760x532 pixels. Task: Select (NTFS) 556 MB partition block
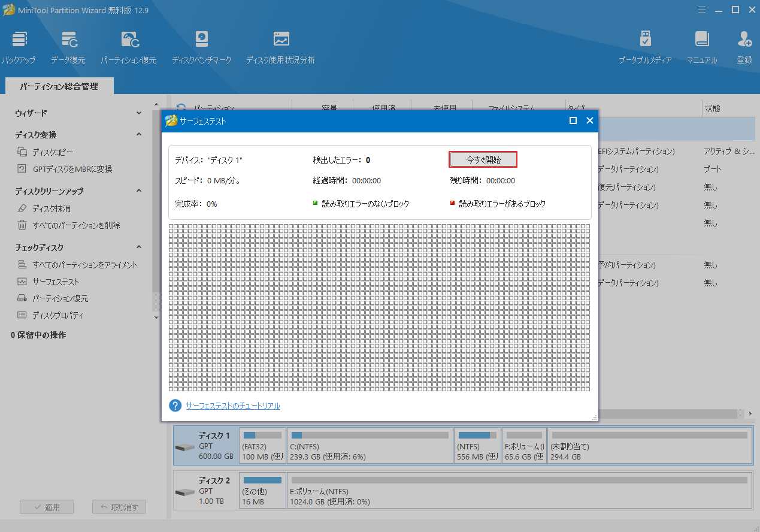(477, 445)
